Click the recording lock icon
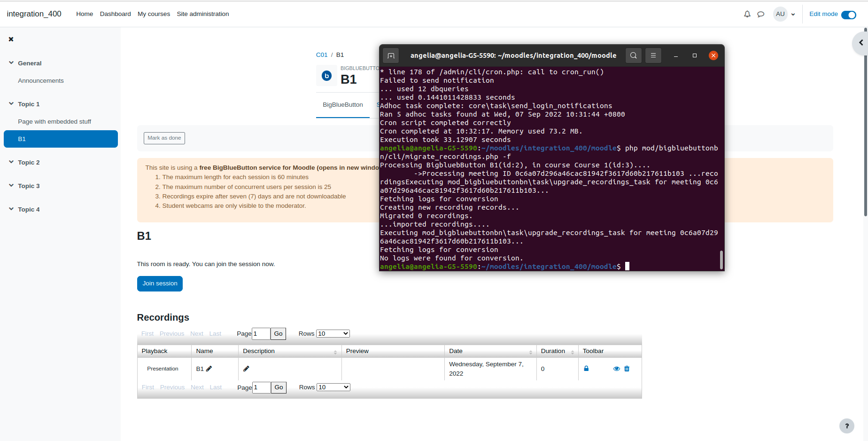The height and width of the screenshot is (441, 868). (586, 369)
